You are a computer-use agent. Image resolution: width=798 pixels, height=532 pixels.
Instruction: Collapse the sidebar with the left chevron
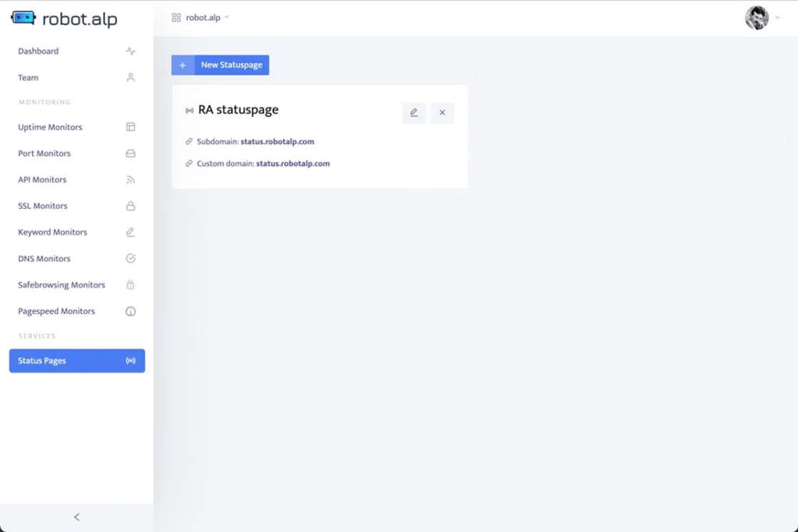76,517
